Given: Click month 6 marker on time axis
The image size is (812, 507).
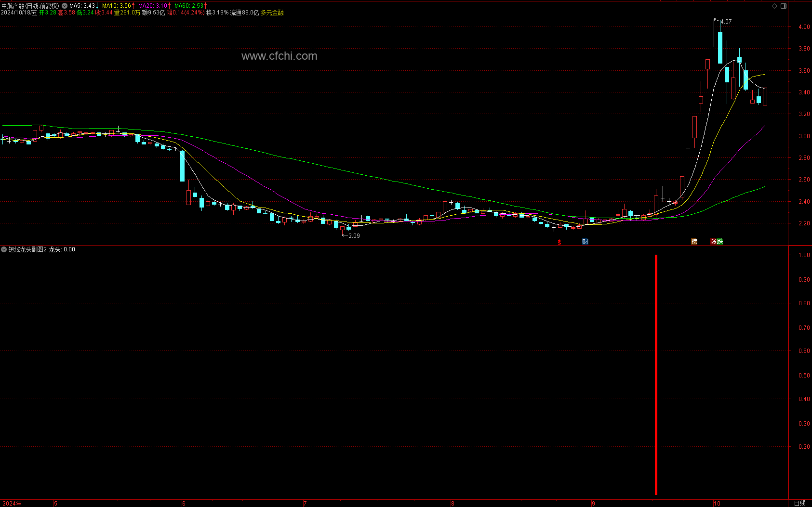Looking at the screenshot, I should point(184,504).
